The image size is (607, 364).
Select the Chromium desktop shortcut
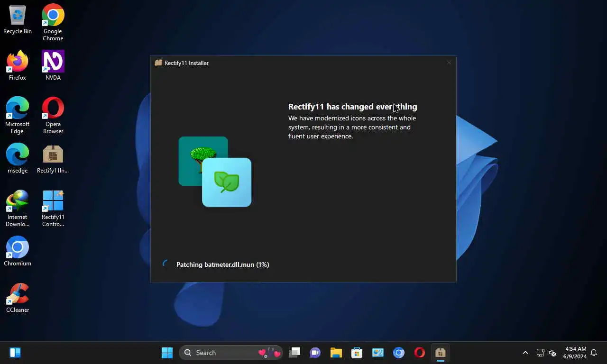pos(18,251)
